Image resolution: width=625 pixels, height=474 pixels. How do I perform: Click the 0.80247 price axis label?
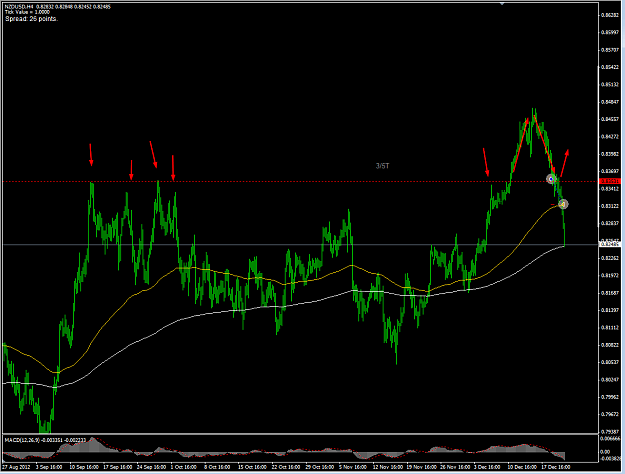610,380
